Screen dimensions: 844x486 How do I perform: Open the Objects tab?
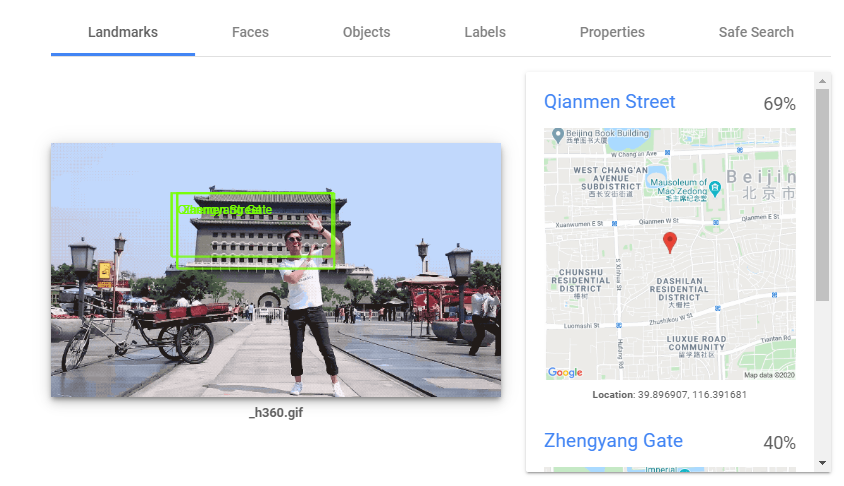pos(366,32)
